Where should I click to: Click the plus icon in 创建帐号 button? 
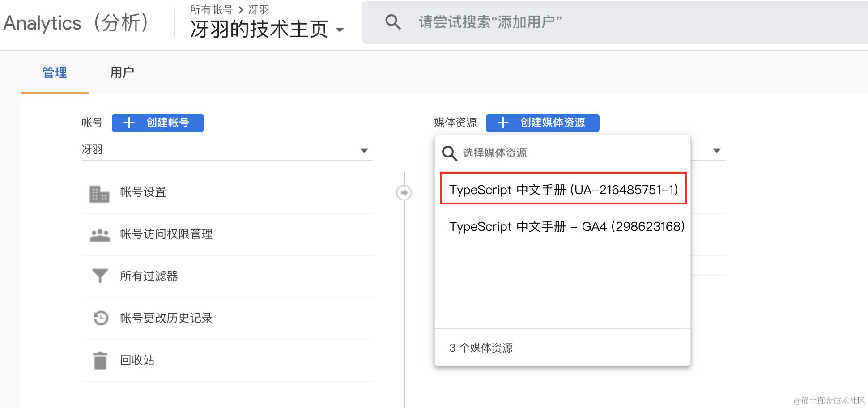coord(129,123)
